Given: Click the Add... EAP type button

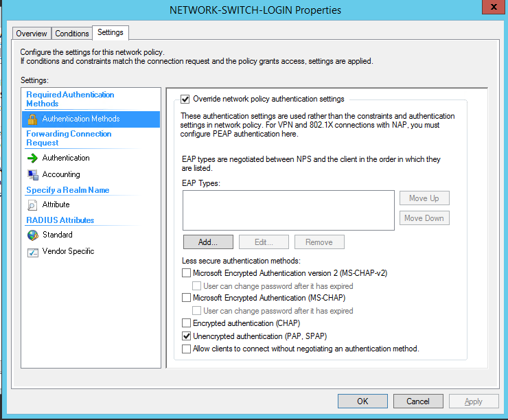Looking at the screenshot, I should (x=208, y=242).
